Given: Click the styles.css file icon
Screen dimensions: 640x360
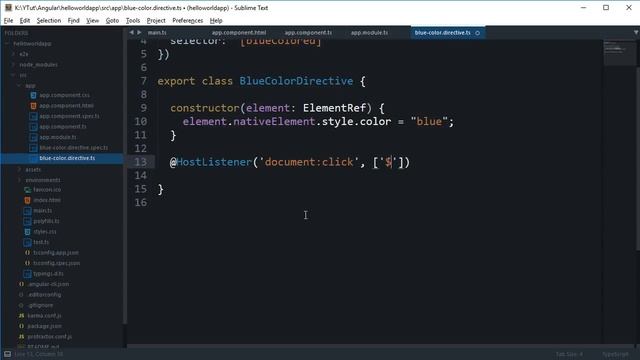Looking at the screenshot, I should pyautogui.click(x=27, y=232).
